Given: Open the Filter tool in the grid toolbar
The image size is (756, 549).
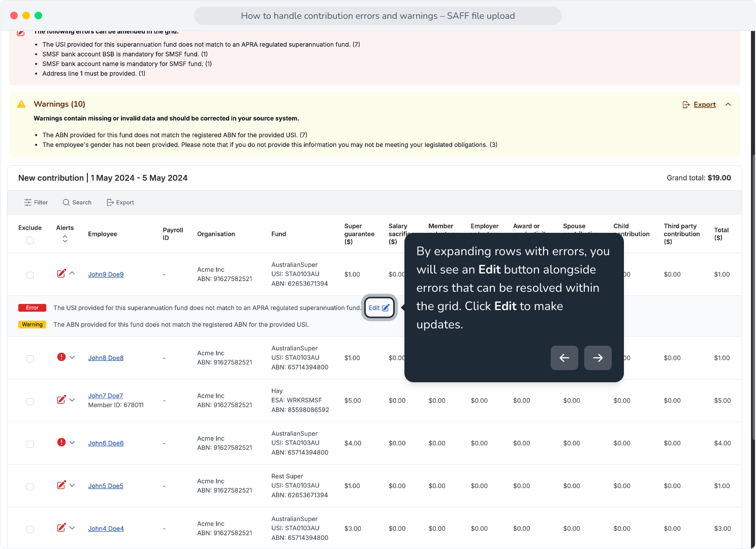Looking at the screenshot, I should pyautogui.click(x=36, y=202).
